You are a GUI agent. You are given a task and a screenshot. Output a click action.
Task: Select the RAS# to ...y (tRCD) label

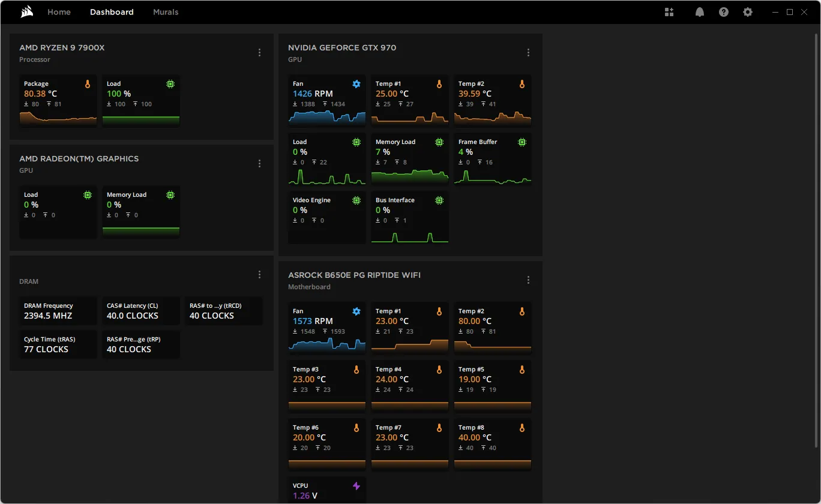[x=215, y=305]
